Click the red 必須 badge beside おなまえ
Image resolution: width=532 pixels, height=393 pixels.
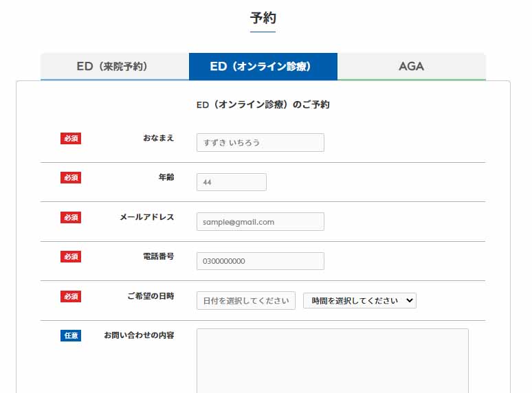pyautogui.click(x=71, y=138)
